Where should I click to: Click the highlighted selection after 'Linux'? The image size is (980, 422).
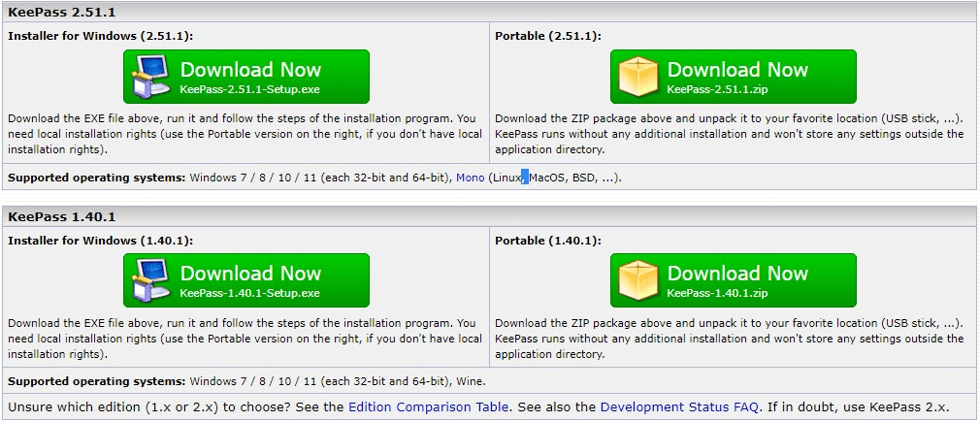[526, 178]
